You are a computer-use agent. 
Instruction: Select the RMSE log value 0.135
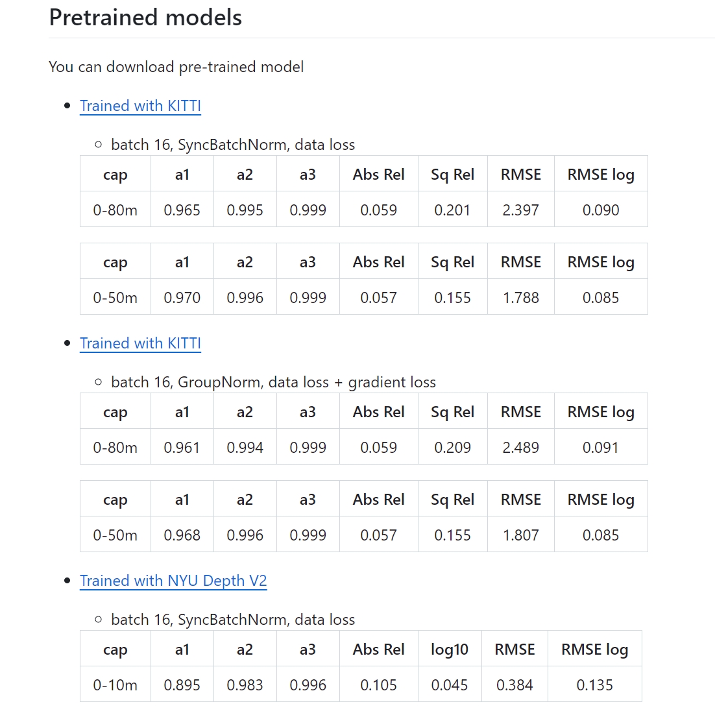595,685
